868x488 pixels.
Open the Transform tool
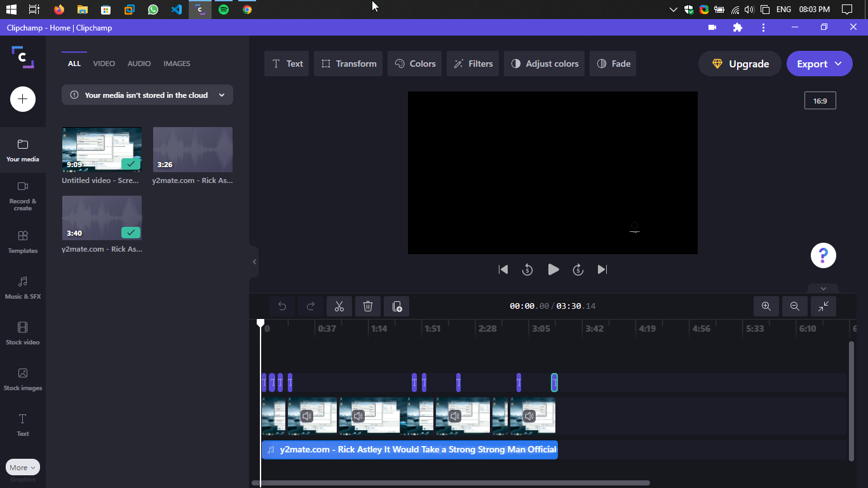(x=348, y=64)
